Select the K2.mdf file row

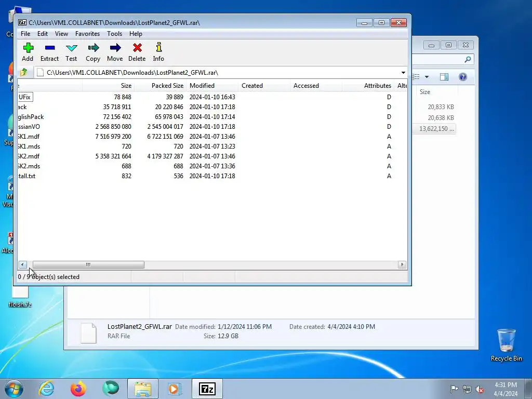tap(212, 156)
